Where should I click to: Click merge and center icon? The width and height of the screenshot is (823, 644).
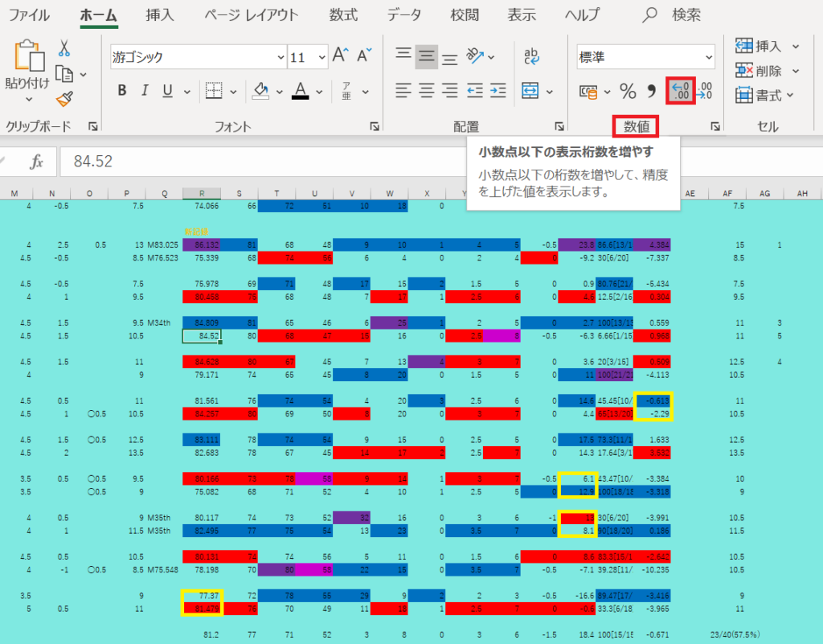(x=530, y=91)
